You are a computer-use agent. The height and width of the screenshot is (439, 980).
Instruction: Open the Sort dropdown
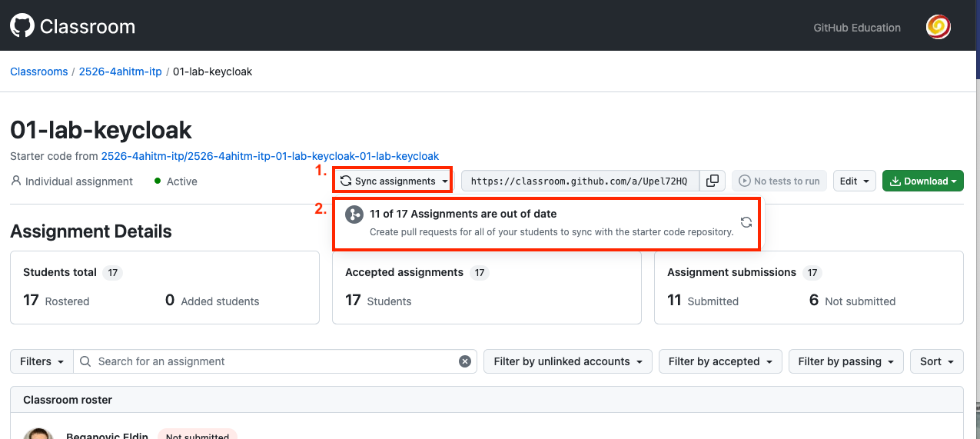(x=936, y=361)
